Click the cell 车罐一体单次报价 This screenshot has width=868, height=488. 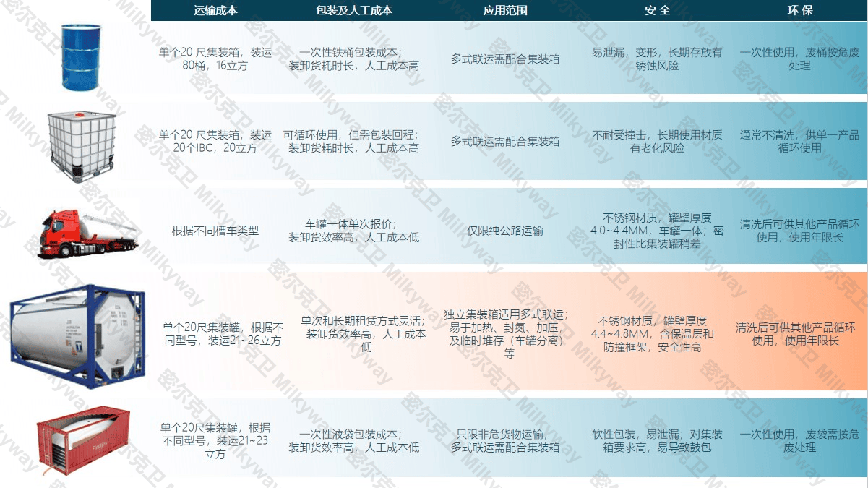(354, 231)
